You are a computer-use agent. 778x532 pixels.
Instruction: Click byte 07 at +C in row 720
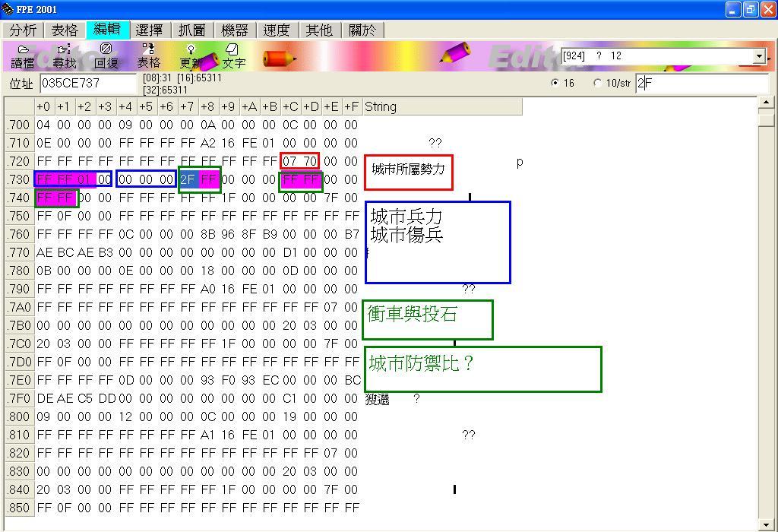289,161
